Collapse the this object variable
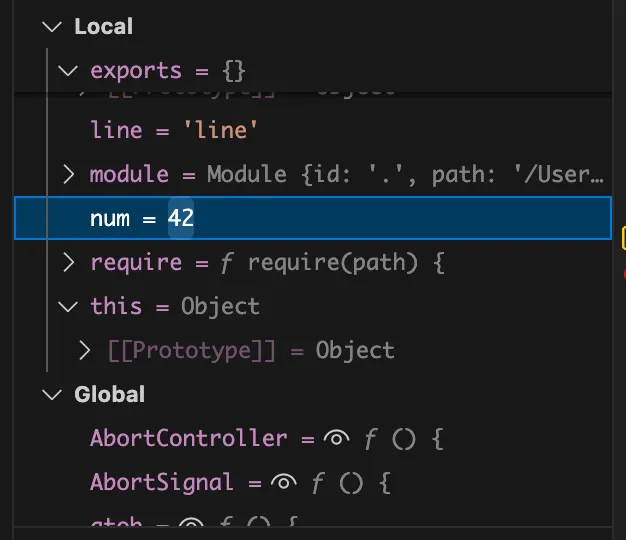 pyautogui.click(x=68, y=307)
